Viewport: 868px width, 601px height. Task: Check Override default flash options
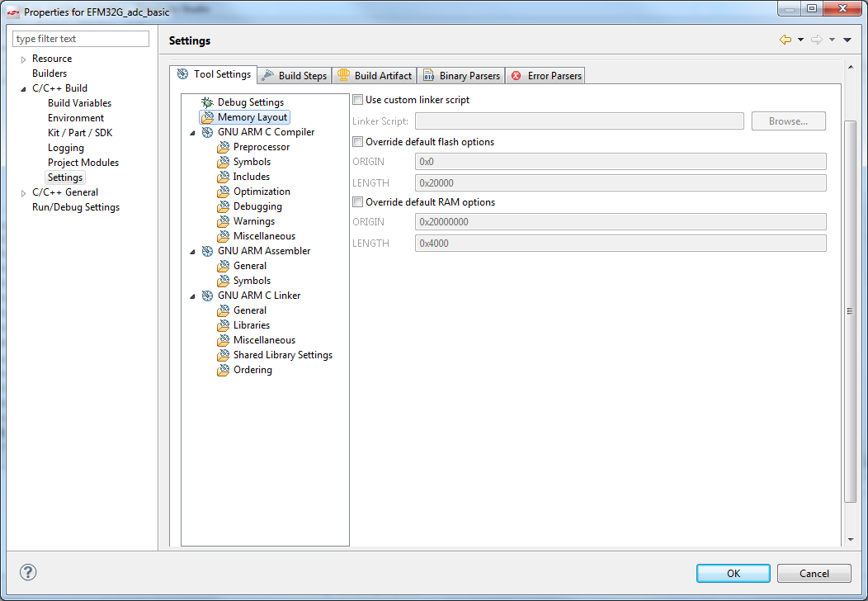[357, 141]
